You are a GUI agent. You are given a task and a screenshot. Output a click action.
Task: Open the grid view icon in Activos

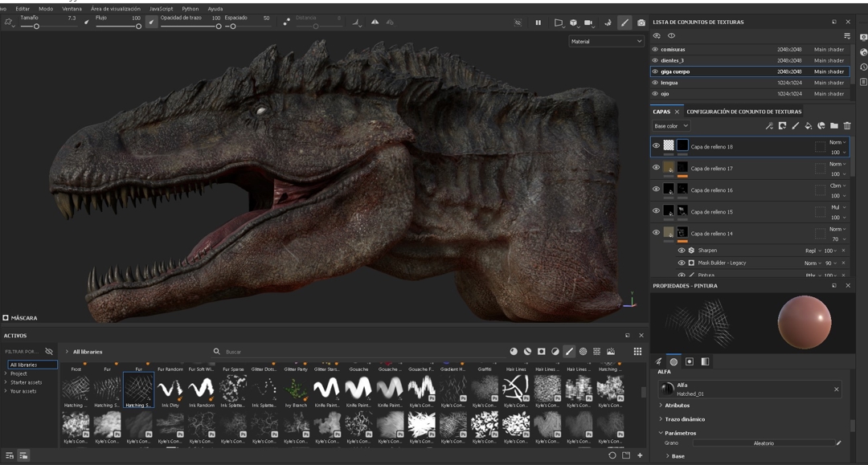click(x=637, y=352)
